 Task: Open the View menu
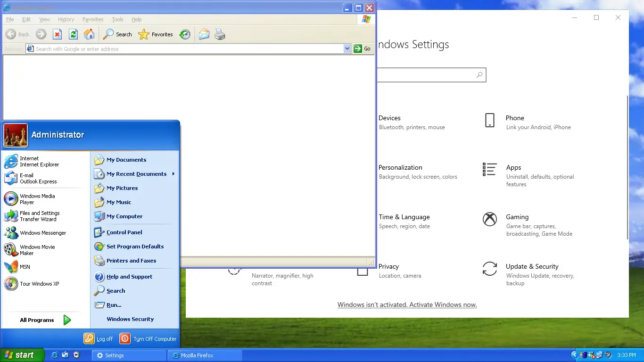point(44,19)
